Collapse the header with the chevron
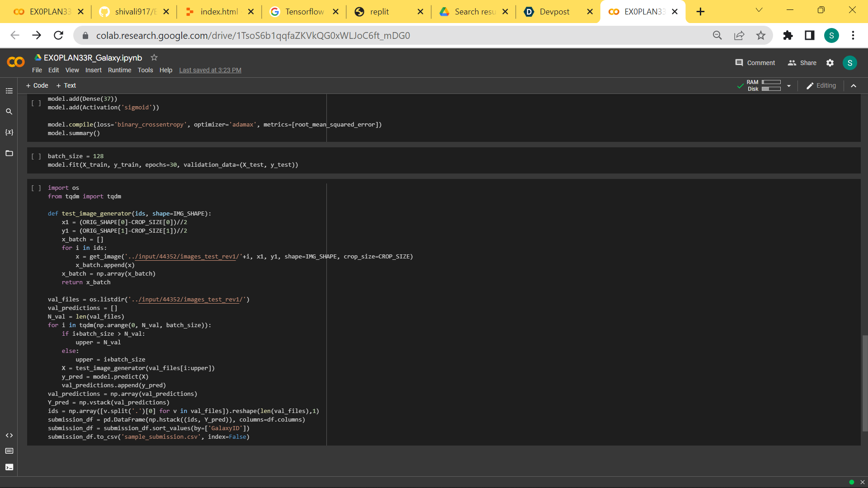The image size is (868, 488). [x=854, y=86]
